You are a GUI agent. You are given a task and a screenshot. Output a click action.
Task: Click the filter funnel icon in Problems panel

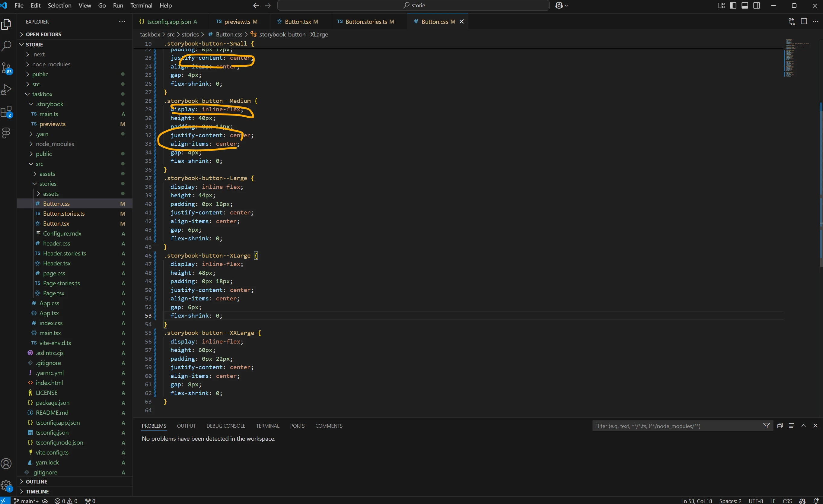pyautogui.click(x=767, y=426)
